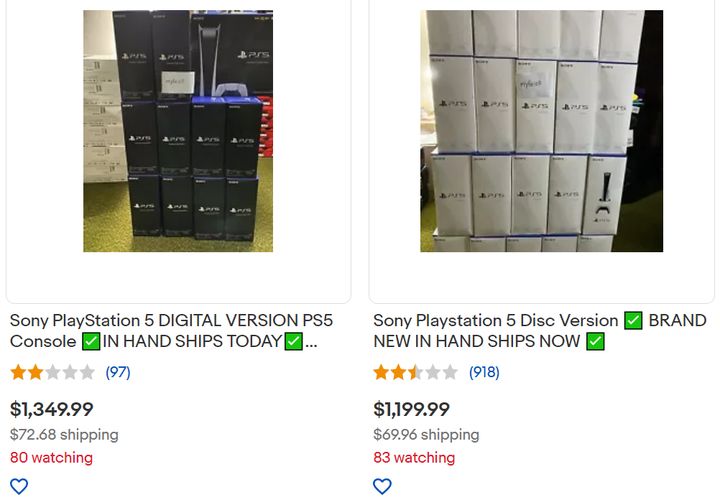This screenshot has width=720, height=500.
Task: Click the heart icon under the $1,349.99 listing
Action: click(19, 486)
